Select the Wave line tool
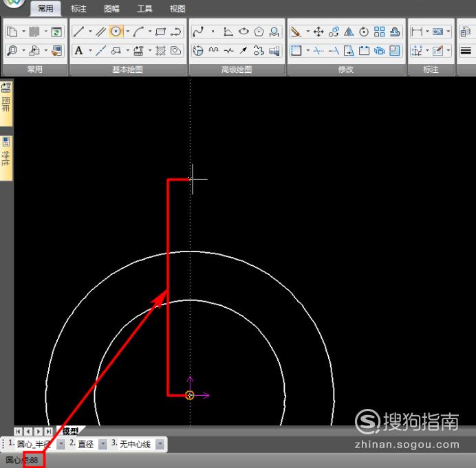 click(213, 50)
